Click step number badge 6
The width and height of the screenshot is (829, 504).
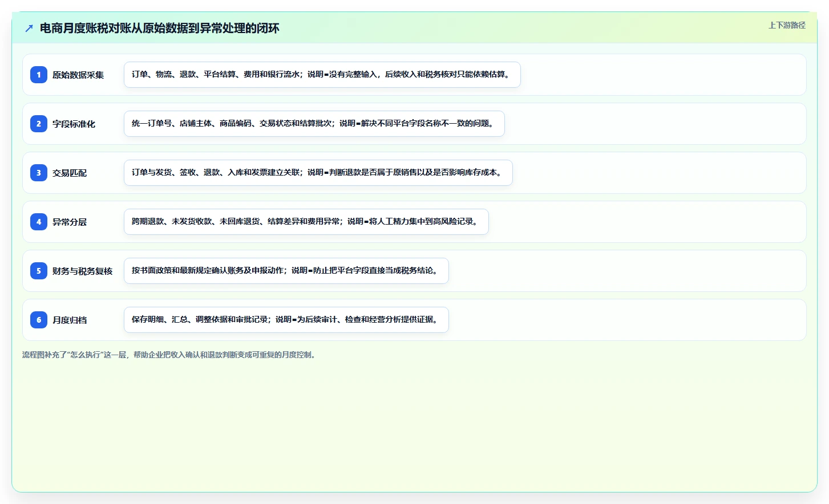(39, 320)
